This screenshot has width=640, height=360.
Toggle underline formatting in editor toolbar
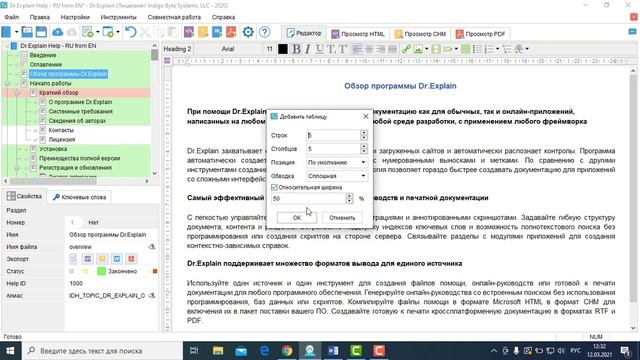coord(320,49)
